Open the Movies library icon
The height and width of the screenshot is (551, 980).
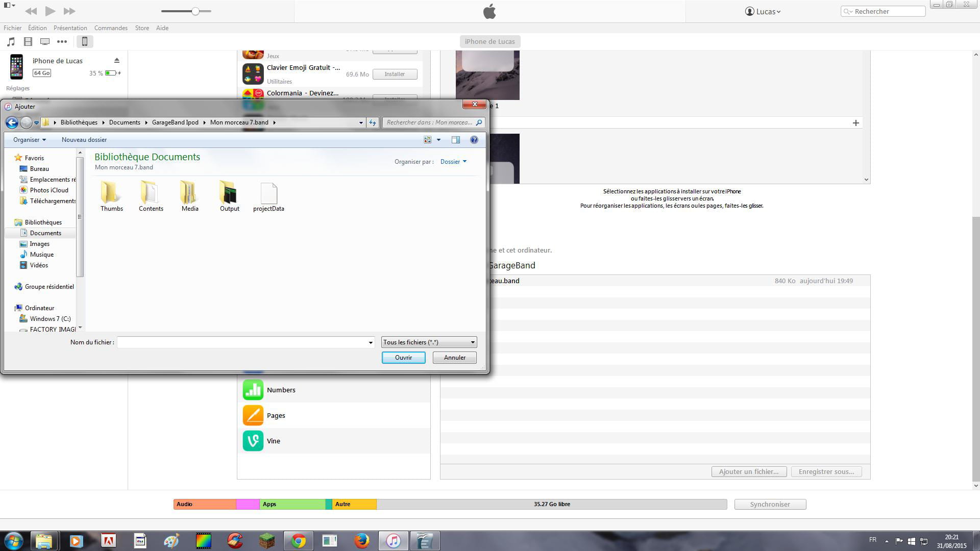tap(28, 42)
